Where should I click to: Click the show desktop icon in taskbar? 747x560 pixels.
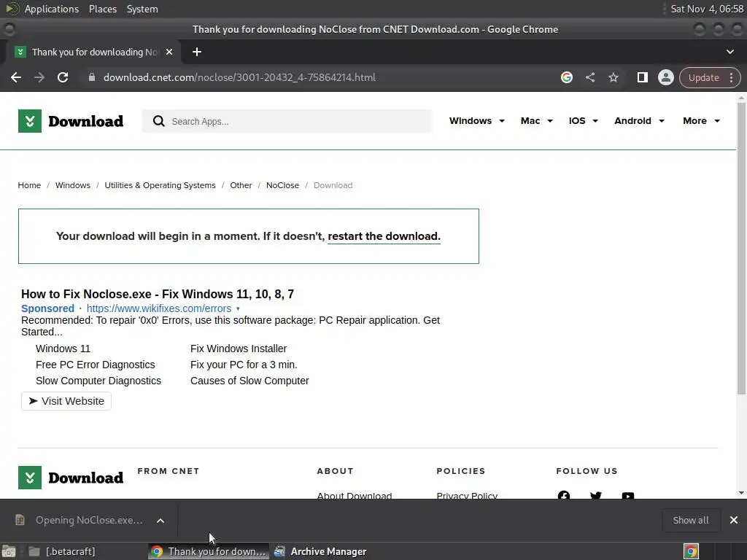[9, 551]
